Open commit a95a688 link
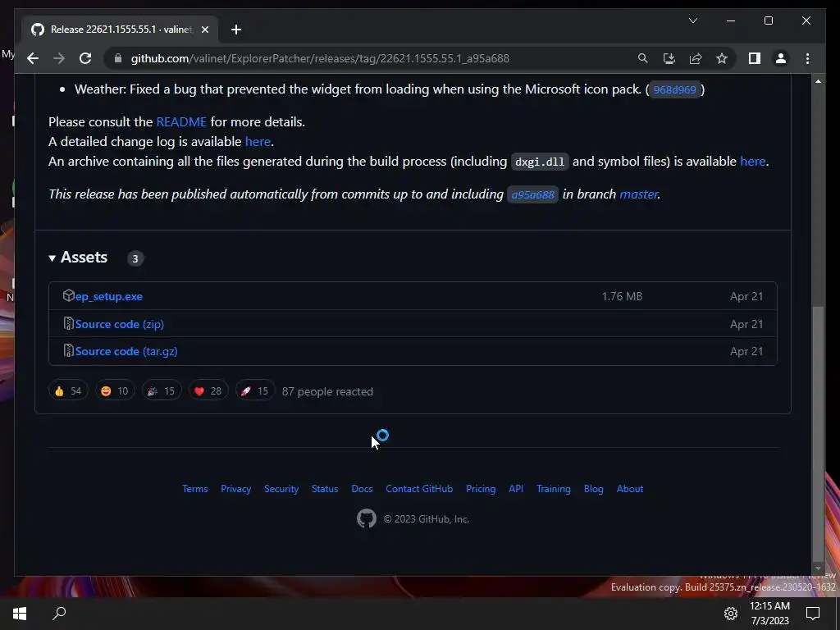 coord(532,194)
